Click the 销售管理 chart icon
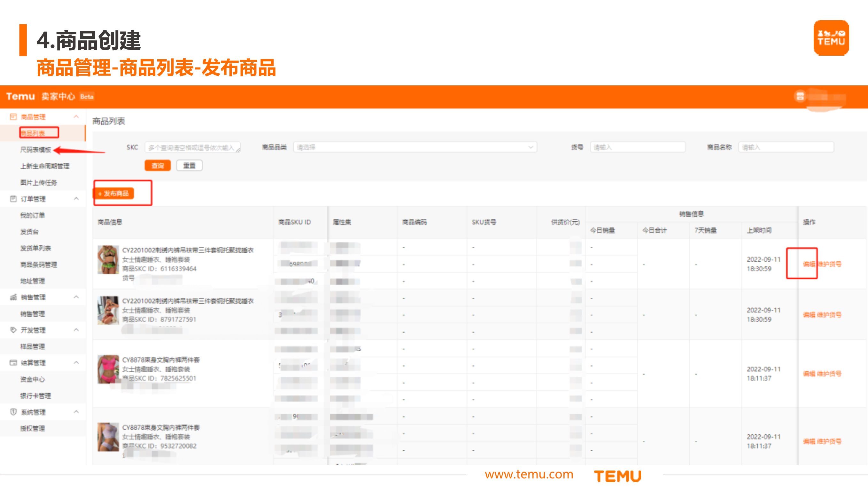The width and height of the screenshot is (868, 491). 13,297
